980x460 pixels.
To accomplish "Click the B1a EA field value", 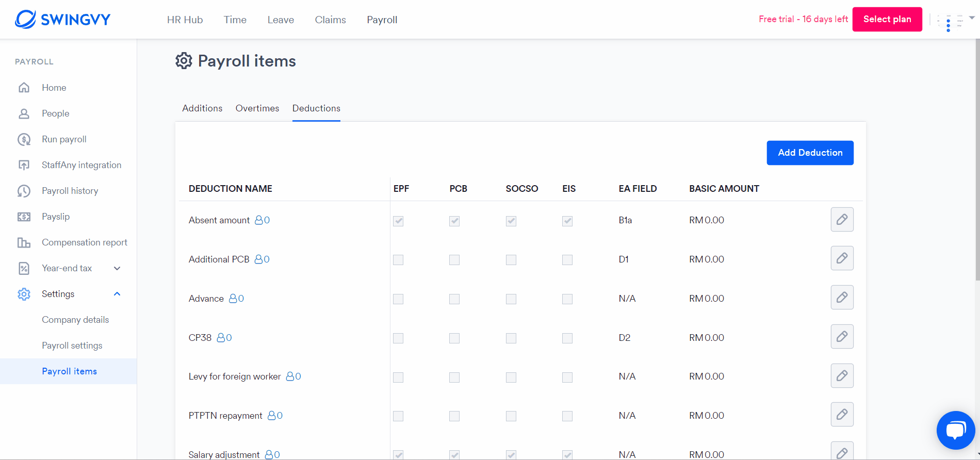I will [x=625, y=220].
